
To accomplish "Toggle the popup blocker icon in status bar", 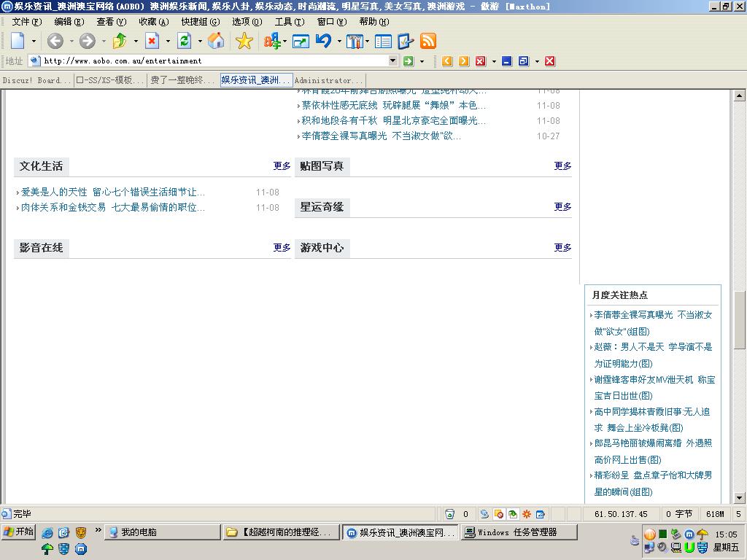I will (499, 514).
